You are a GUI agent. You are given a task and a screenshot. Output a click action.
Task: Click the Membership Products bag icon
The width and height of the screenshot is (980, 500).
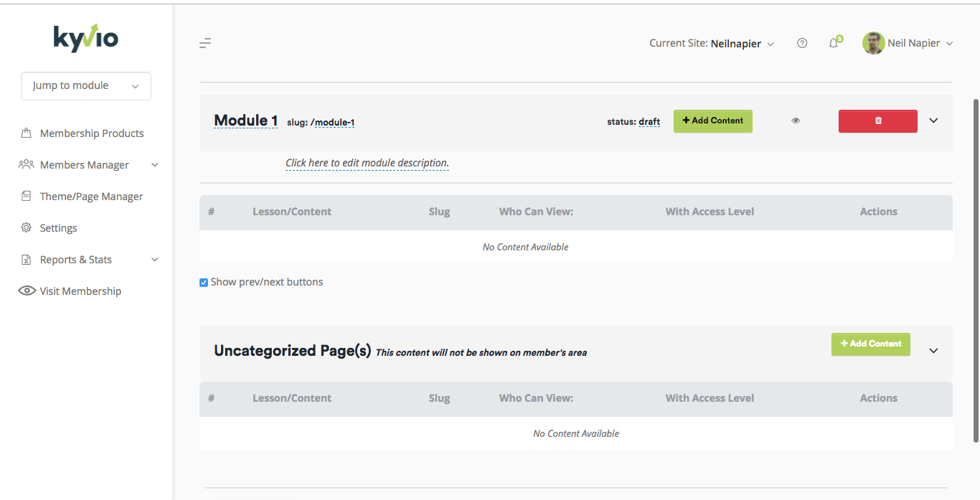coord(27,133)
